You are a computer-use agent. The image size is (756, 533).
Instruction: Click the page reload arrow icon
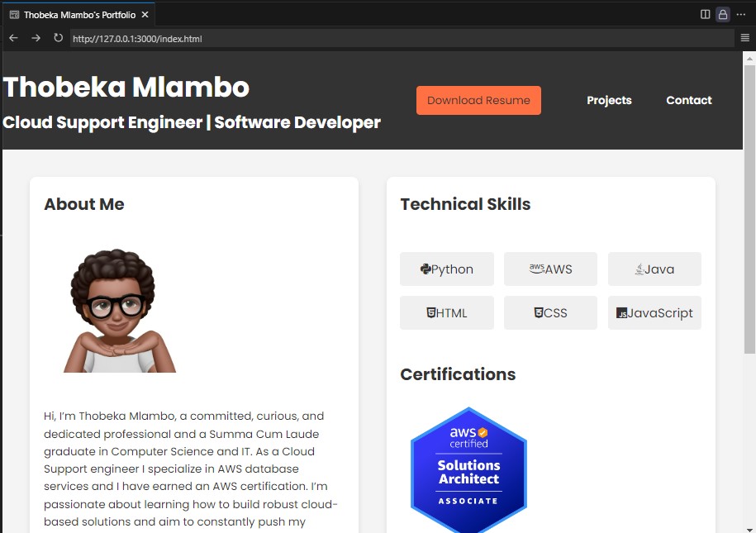[57, 37]
